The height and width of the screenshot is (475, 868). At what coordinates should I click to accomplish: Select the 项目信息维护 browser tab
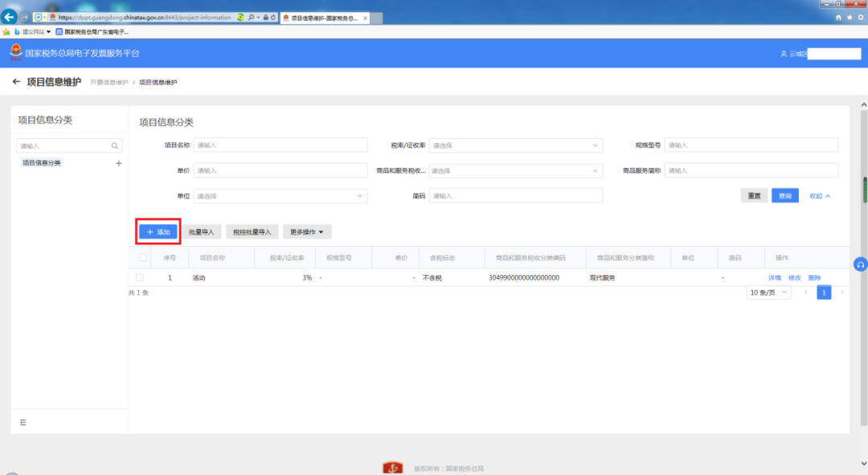point(325,18)
